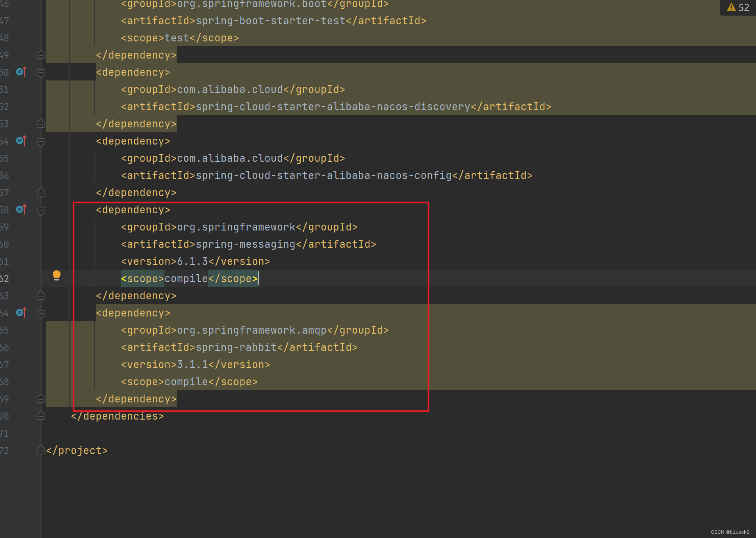Open the lightbulb intention action on line 62

(x=57, y=276)
